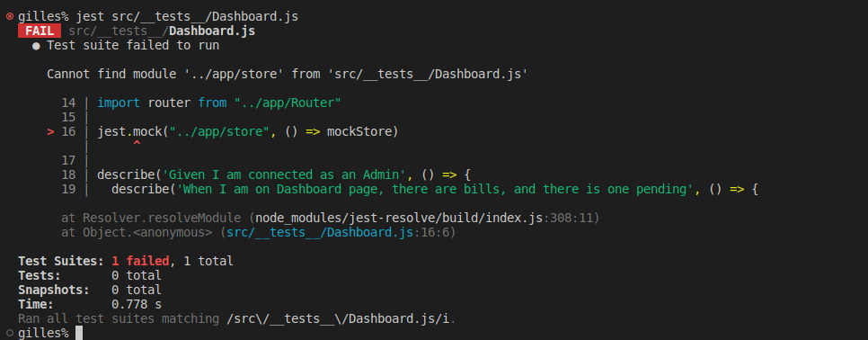Click 'Given I am connected as an Admin' string

click(x=284, y=175)
